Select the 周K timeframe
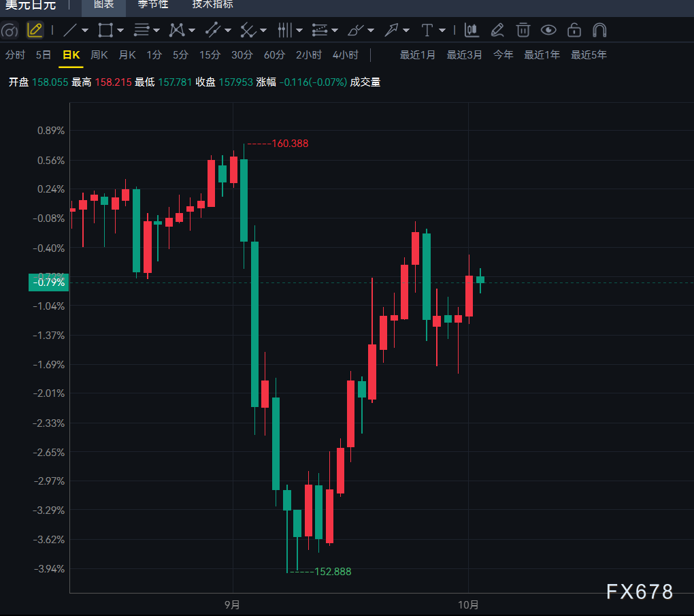 point(99,55)
